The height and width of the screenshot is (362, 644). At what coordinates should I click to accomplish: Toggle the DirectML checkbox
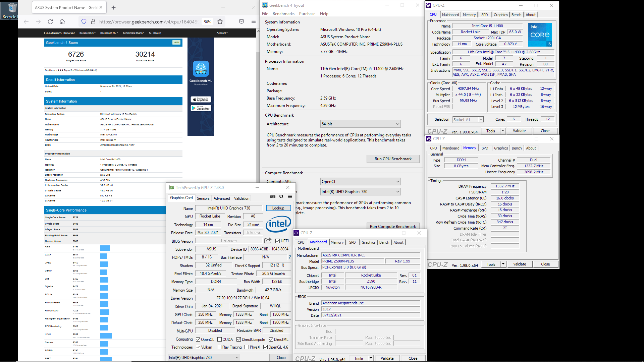tap(271, 340)
